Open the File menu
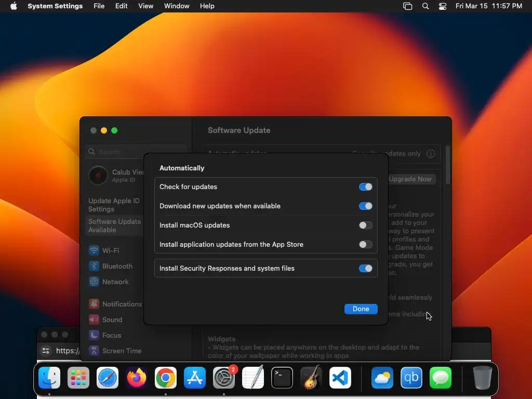Screen dimensions: 532x399 coord(99,6)
